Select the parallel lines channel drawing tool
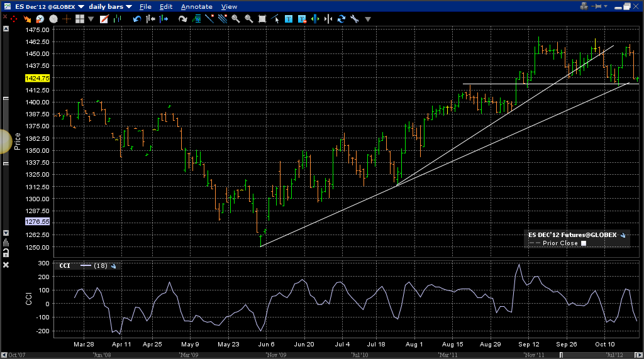 [x=223, y=19]
